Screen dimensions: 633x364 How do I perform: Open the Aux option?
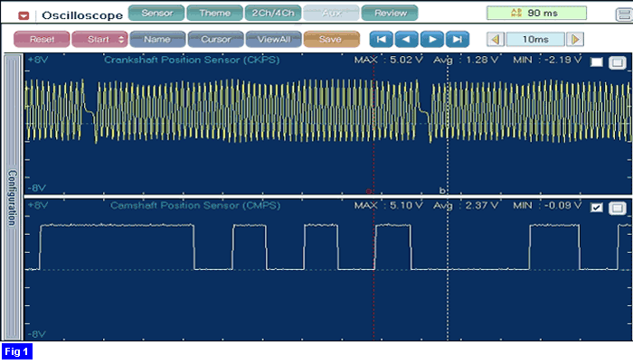point(331,14)
